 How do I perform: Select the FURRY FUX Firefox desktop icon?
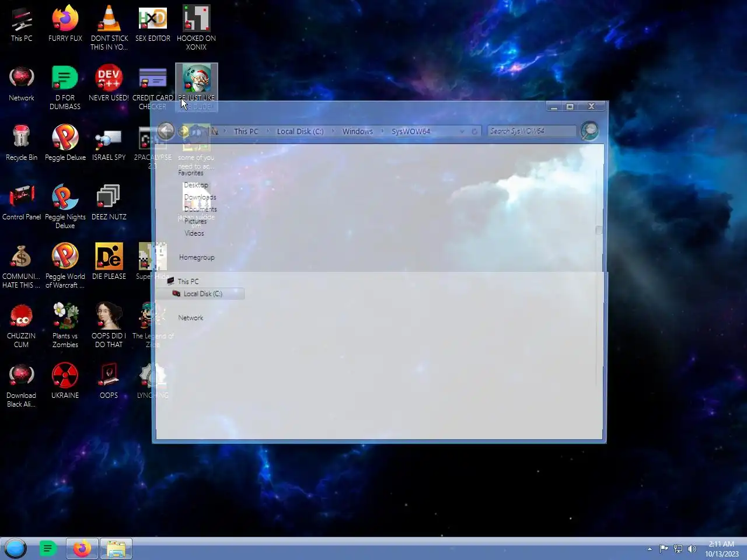[65, 23]
